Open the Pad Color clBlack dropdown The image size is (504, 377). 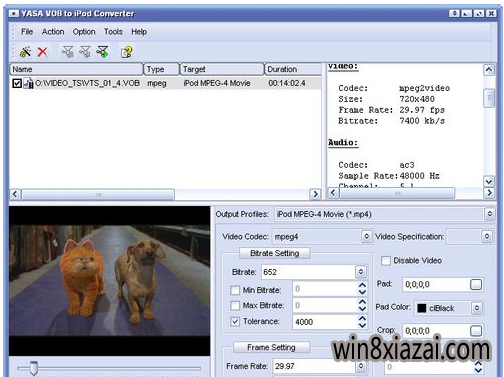click(x=477, y=308)
